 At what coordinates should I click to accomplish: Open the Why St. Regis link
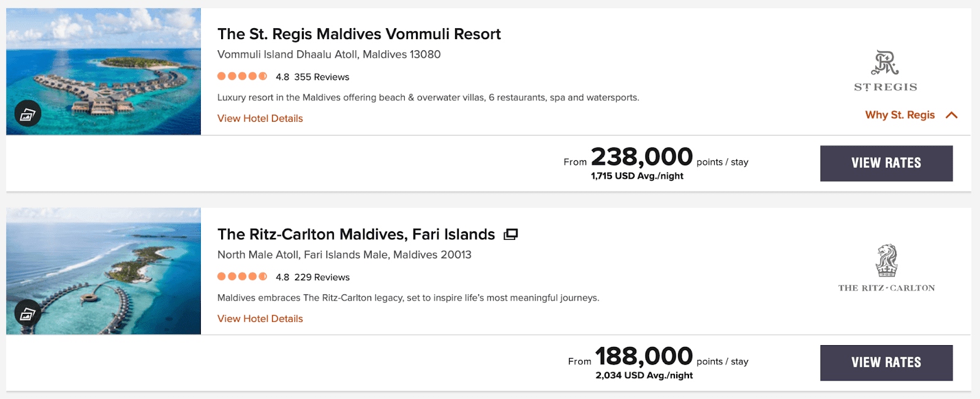point(899,114)
